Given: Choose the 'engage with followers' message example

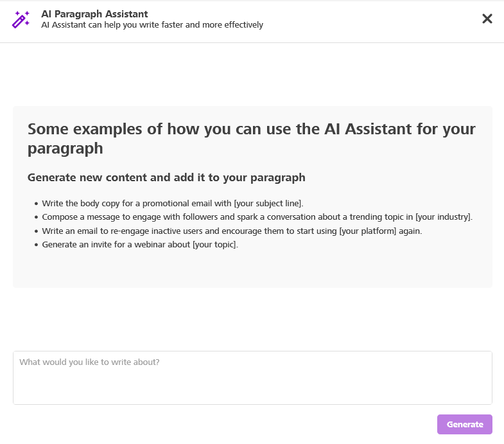Looking at the screenshot, I should pos(257,217).
